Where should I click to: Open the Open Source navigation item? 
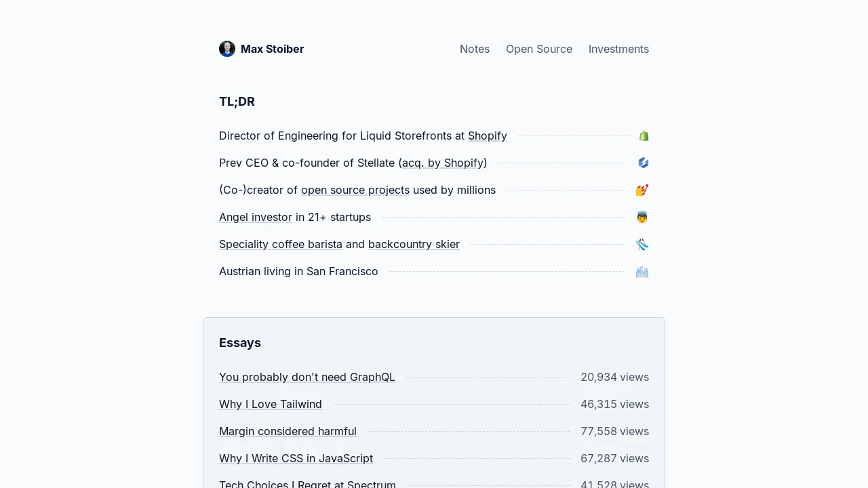pos(539,49)
